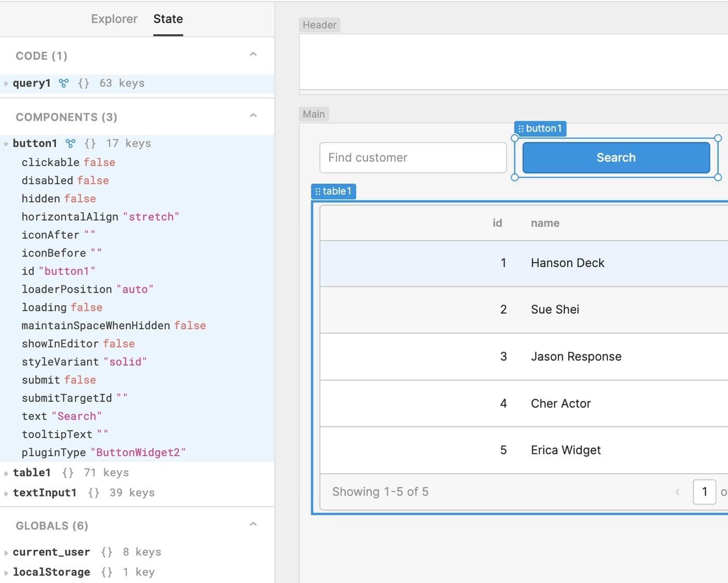Switch to the Explorer tab
Screen dimensions: 728x583
[114, 19]
